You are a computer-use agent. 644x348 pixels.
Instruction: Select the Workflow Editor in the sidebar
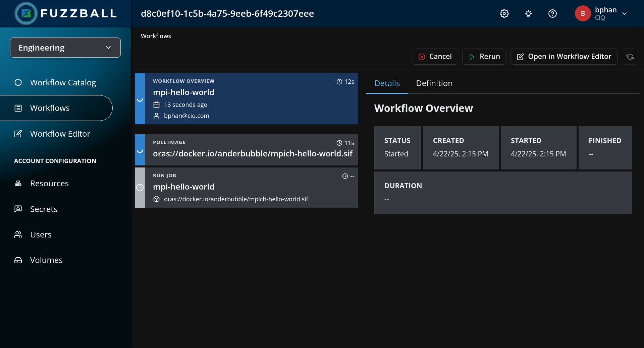click(x=60, y=134)
